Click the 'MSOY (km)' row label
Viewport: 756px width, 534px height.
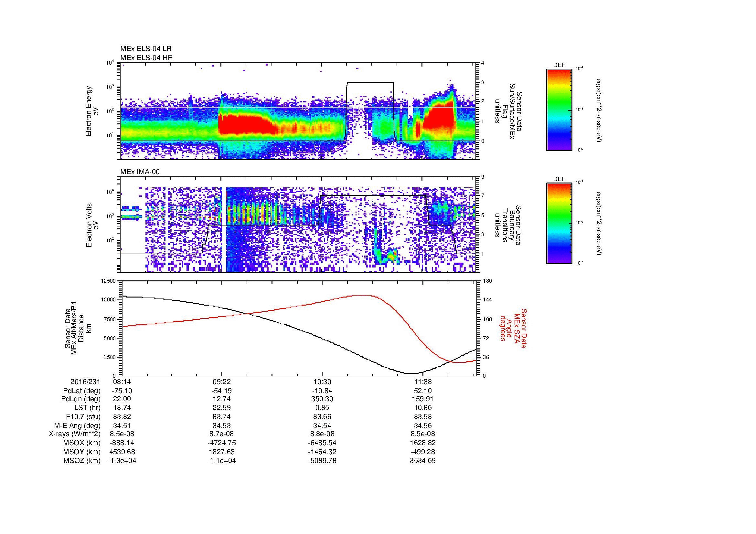(x=82, y=452)
